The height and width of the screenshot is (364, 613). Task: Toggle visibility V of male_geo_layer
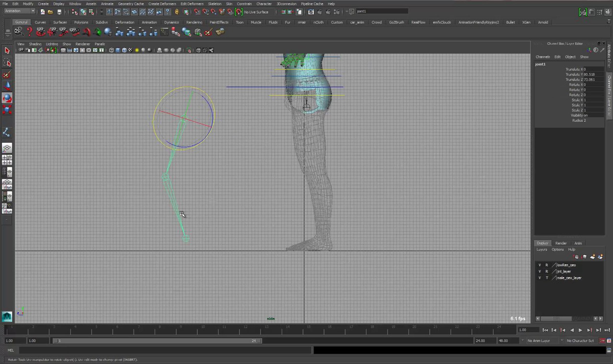pos(539,278)
